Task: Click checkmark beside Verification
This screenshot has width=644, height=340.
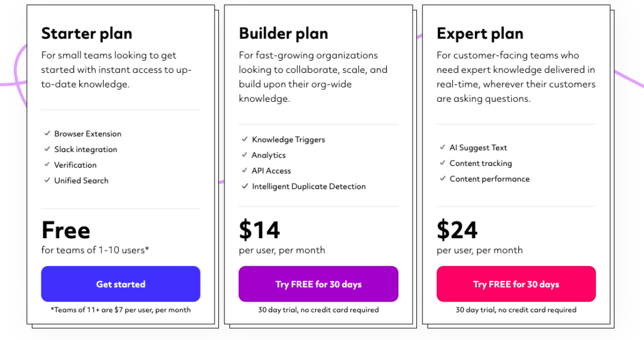Action: pos(47,164)
